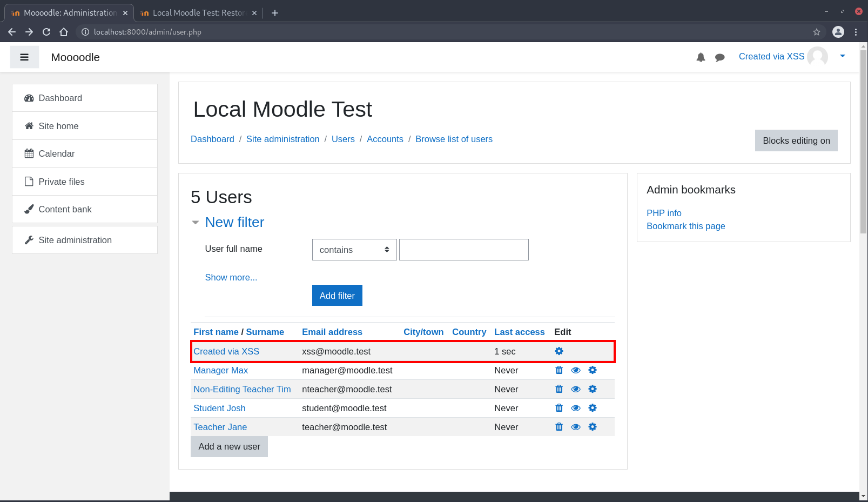The image size is (868, 502).
Task: Click the User full name text field
Action: pyautogui.click(x=463, y=250)
